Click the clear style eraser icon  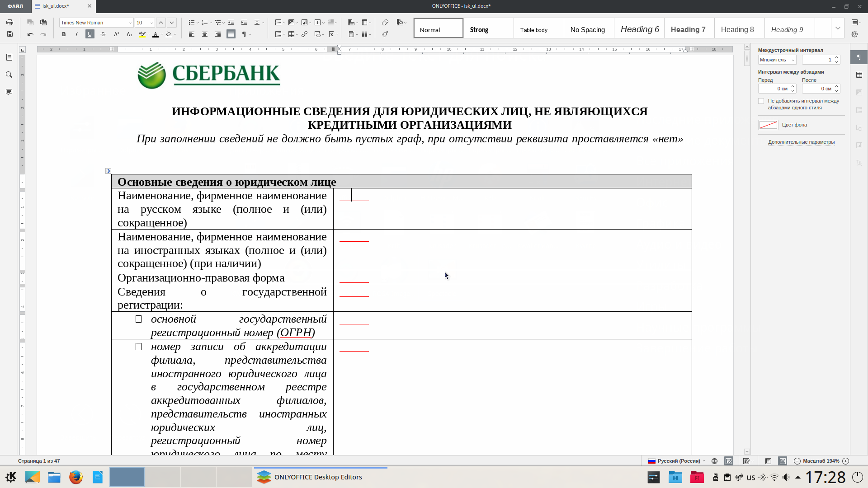[x=385, y=22]
